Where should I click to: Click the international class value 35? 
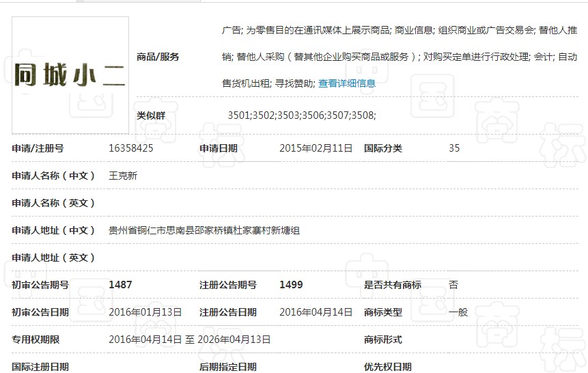pos(454,148)
